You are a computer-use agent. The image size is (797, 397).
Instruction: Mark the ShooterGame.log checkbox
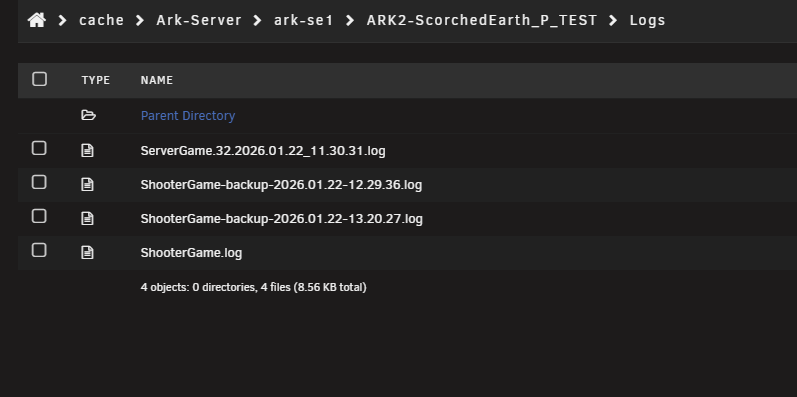tap(39, 250)
